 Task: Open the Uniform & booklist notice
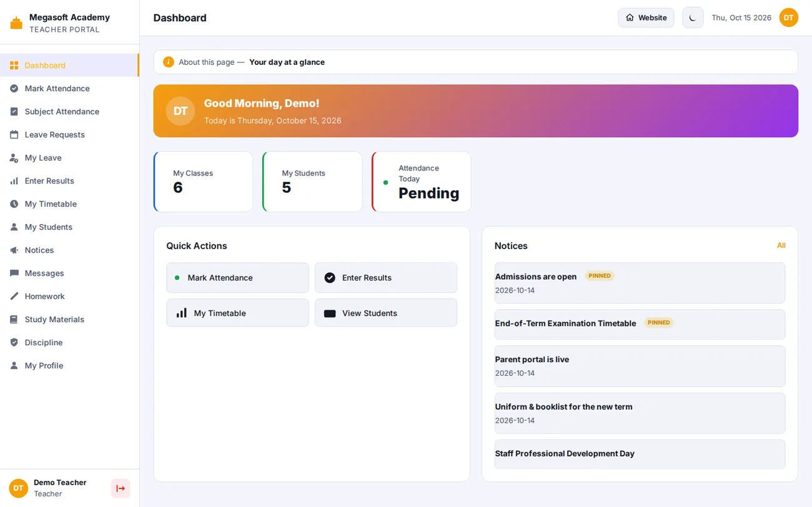pos(640,413)
